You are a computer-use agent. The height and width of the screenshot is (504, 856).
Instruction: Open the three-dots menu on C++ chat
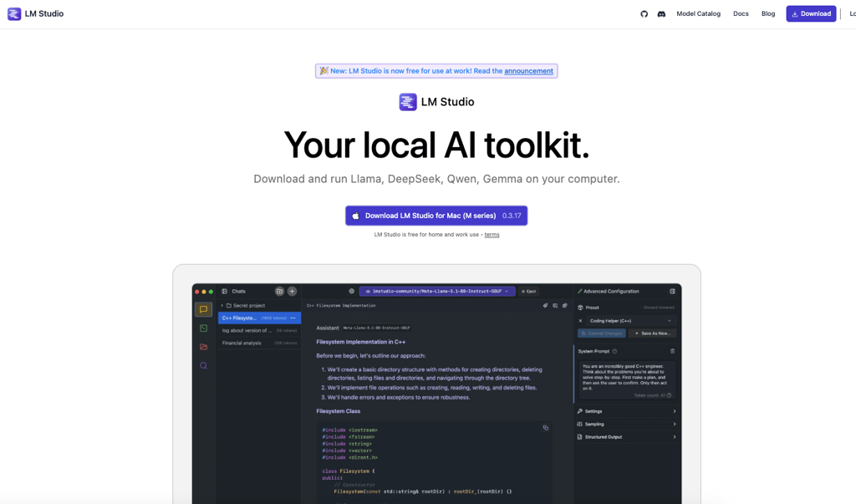point(293,318)
